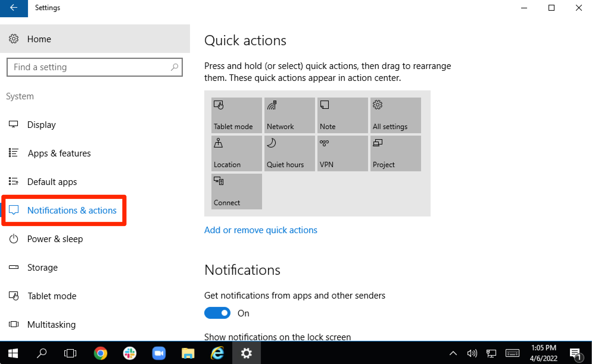The width and height of the screenshot is (592, 364).
Task: Open Power & sleep settings
Action: (95, 239)
